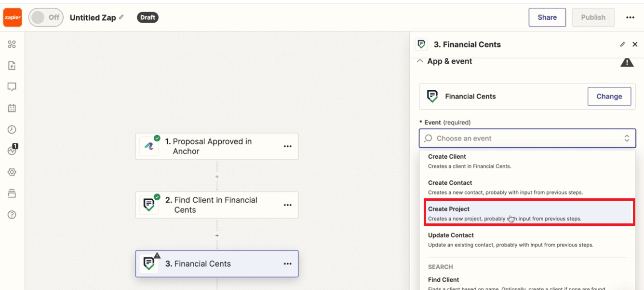Open more options for step 2
This screenshot has height=290, width=644.
(288, 205)
